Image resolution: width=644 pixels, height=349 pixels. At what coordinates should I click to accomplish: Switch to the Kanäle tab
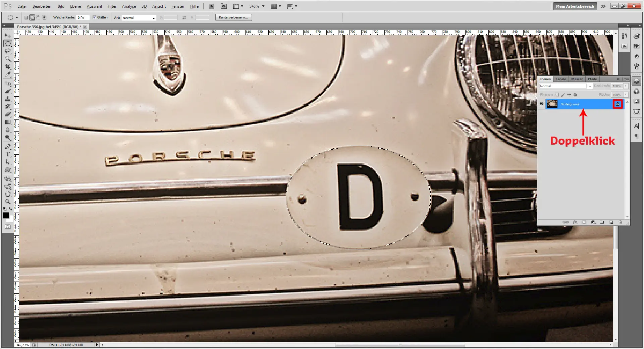560,79
